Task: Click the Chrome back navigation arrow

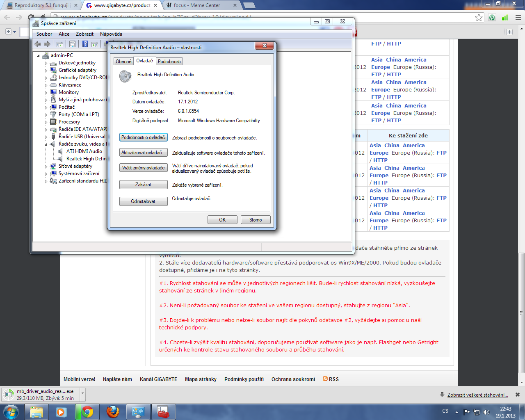Action: tap(7, 17)
